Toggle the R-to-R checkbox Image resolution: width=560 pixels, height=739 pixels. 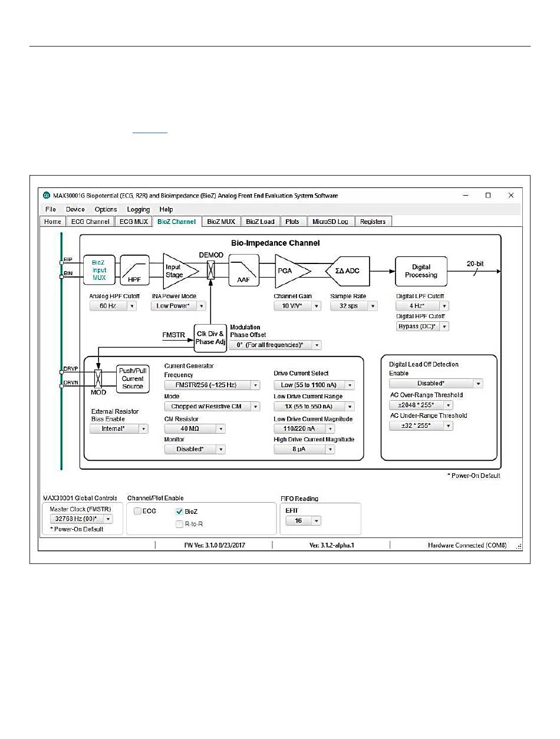[180, 524]
